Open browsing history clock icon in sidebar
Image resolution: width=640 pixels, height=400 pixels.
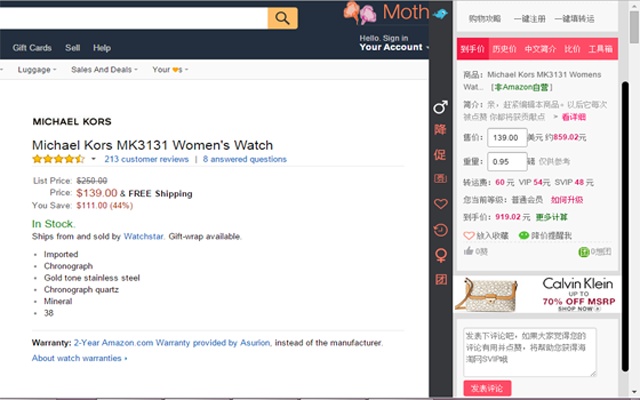pos(440,230)
